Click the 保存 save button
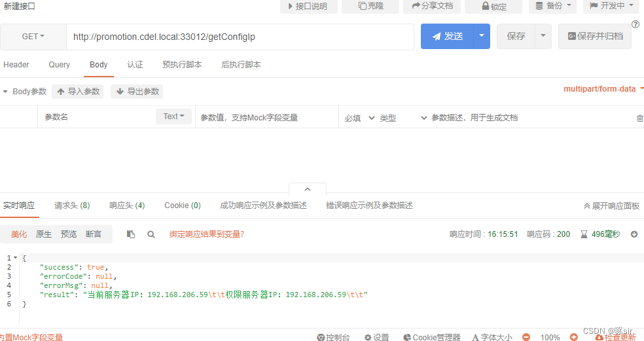Screen dimensions: 644x341 pos(516,36)
